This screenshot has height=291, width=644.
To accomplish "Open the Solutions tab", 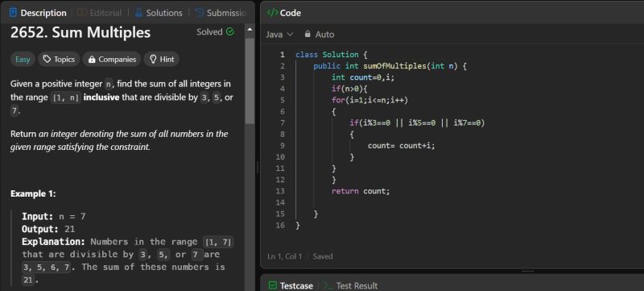I will [x=159, y=13].
